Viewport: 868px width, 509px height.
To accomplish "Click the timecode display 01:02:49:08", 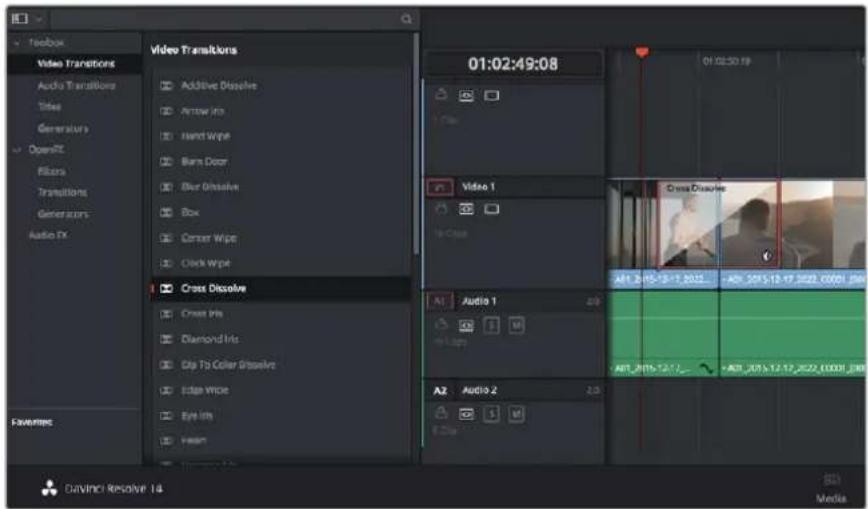I will point(513,64).
